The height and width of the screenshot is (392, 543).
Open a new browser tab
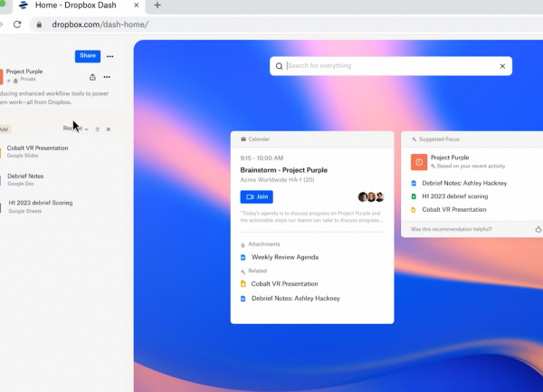pos(157,5)
